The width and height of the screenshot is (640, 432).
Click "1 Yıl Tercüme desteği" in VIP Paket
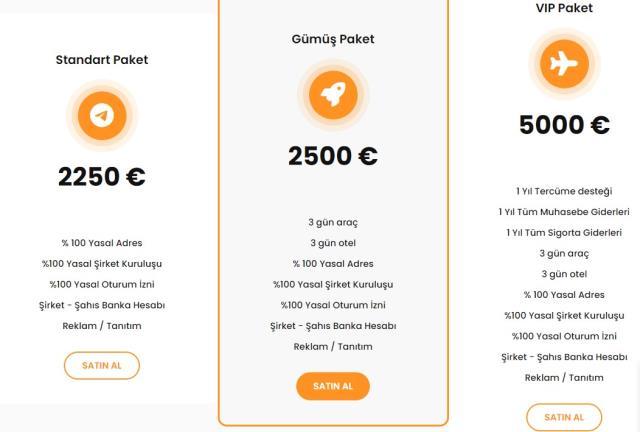564,191
